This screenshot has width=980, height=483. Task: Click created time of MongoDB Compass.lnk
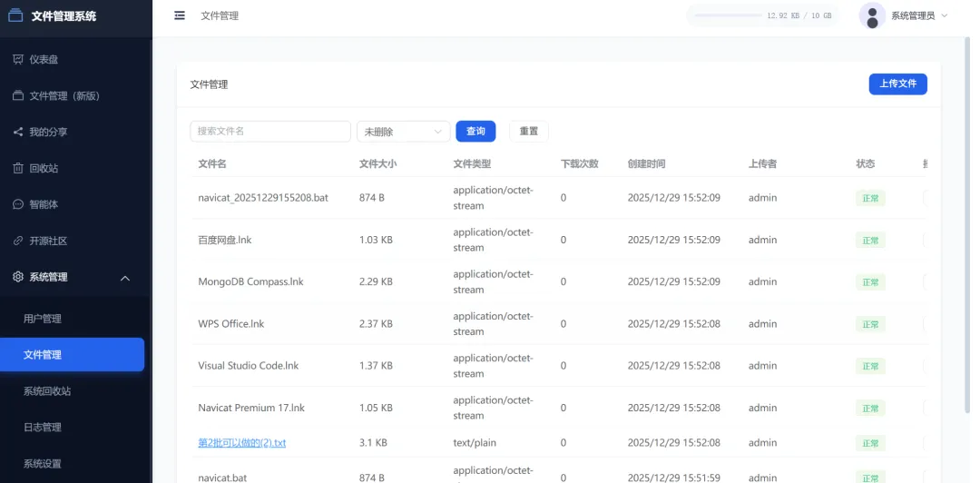[x=673, y=281]
